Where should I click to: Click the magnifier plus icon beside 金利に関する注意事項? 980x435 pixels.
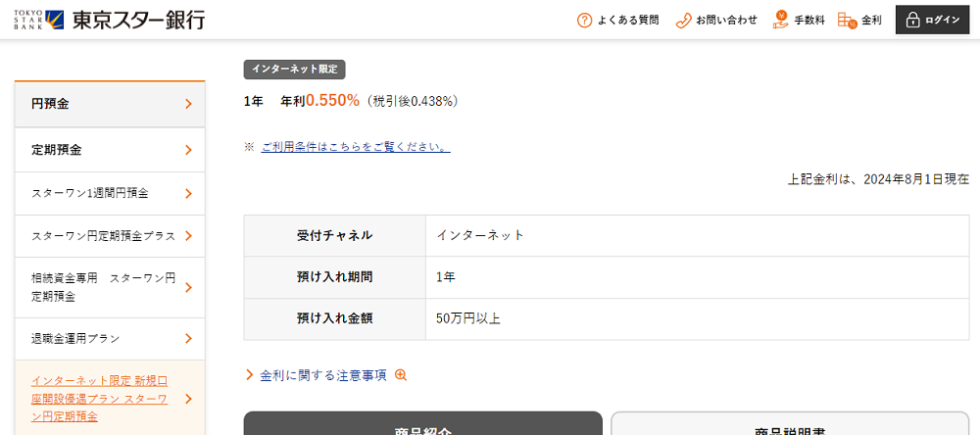[x=401, y=375]
